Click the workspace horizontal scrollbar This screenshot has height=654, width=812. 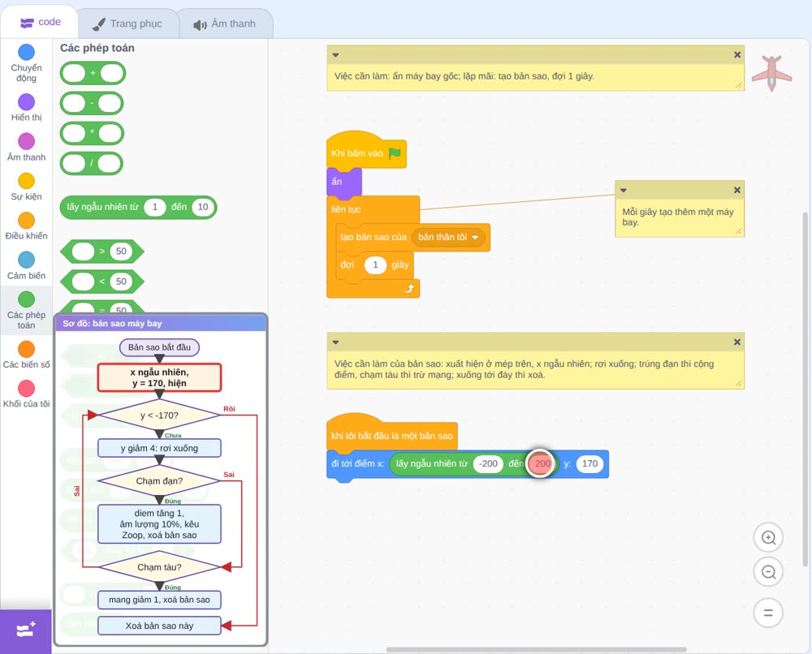(537, 649)
